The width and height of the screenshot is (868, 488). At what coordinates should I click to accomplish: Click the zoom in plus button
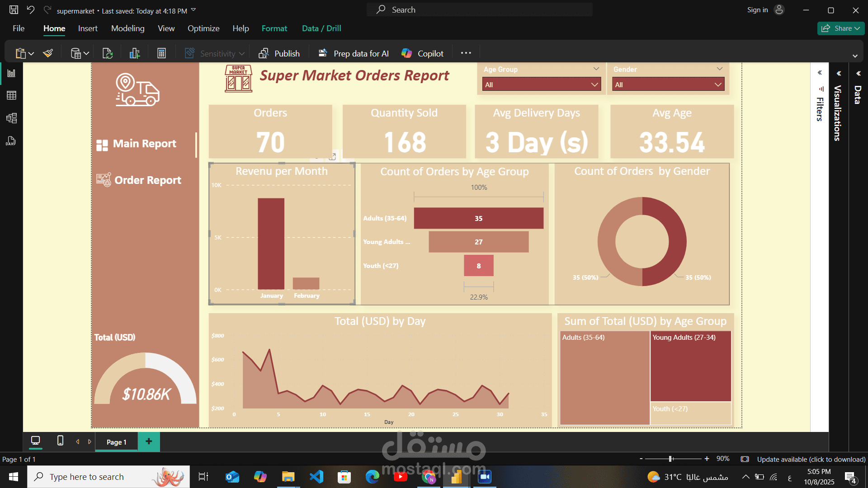707,459
